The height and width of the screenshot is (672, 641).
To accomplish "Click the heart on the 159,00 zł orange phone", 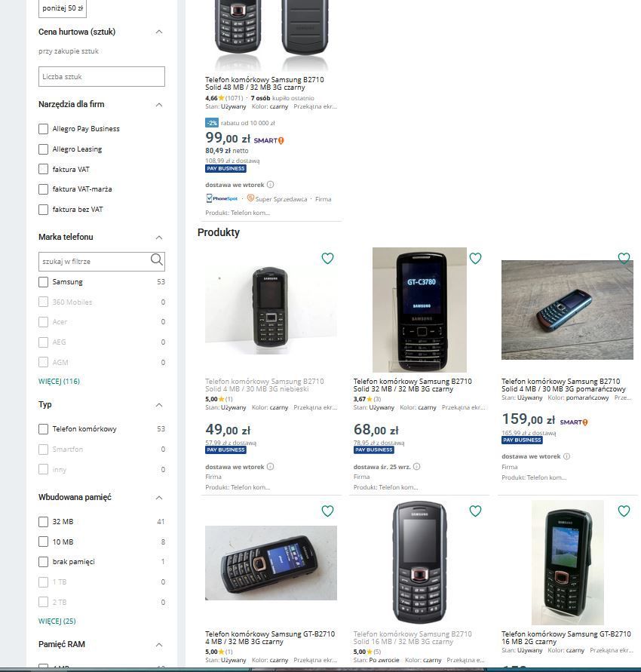I will tap(624, 258).
